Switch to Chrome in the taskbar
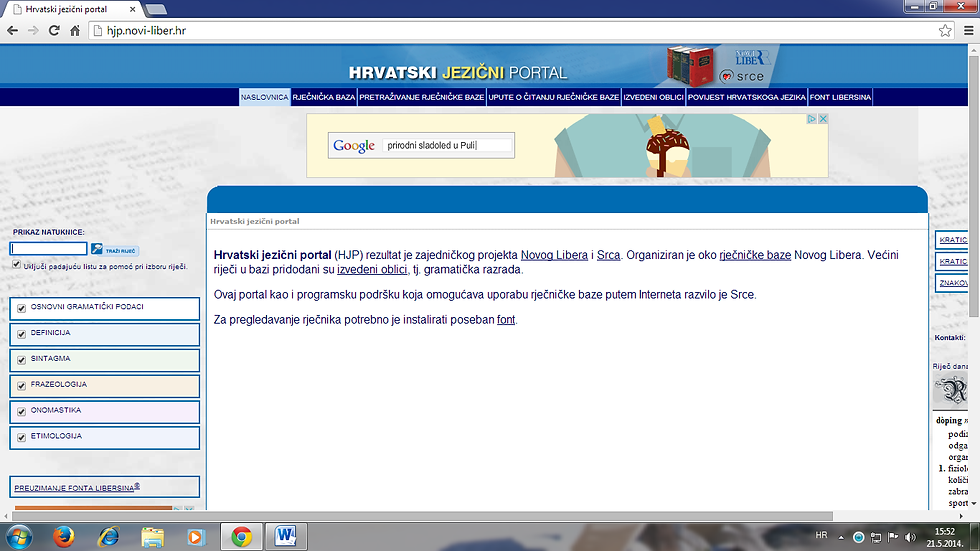 coord(241,537)
